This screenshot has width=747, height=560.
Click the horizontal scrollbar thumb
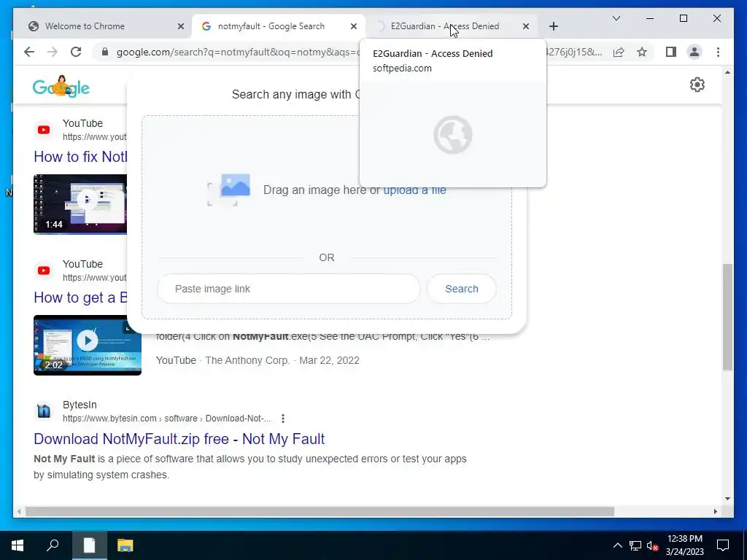click(x=320, y=511)
